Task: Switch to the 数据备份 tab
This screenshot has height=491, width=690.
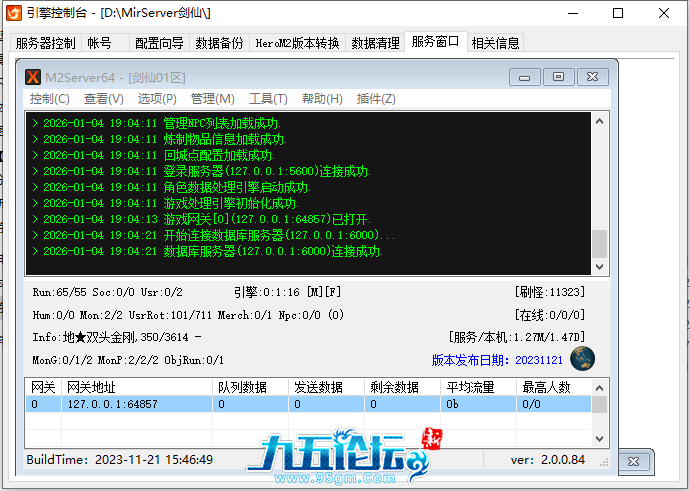Action: click(219, 43)
